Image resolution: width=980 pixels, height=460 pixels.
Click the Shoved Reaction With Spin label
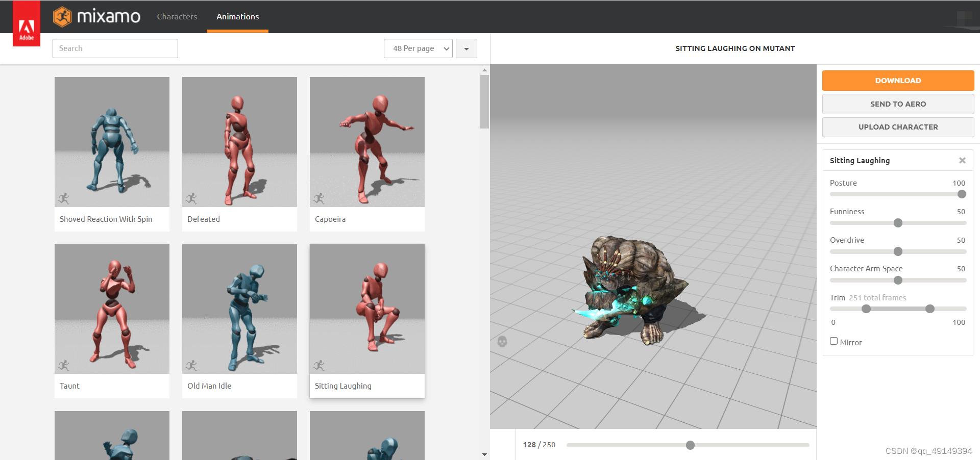(106, 219)
